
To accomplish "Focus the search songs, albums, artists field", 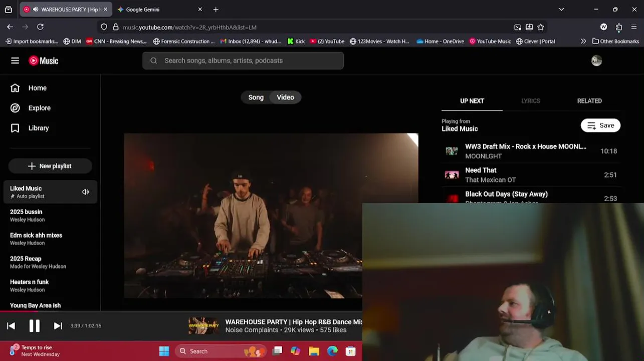I will click(243, 61).
